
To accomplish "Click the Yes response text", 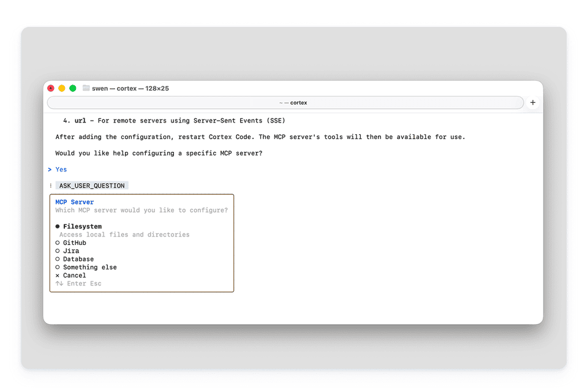I will [61, 169].
